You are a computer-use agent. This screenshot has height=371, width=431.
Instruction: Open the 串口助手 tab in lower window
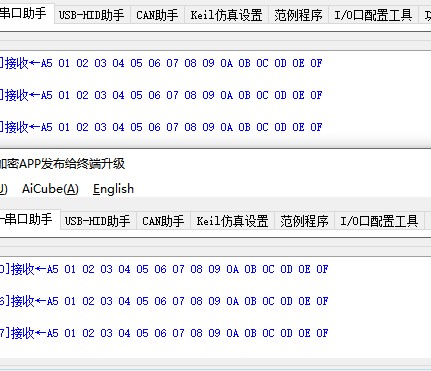pyautogui.click(x=29, y=220)
